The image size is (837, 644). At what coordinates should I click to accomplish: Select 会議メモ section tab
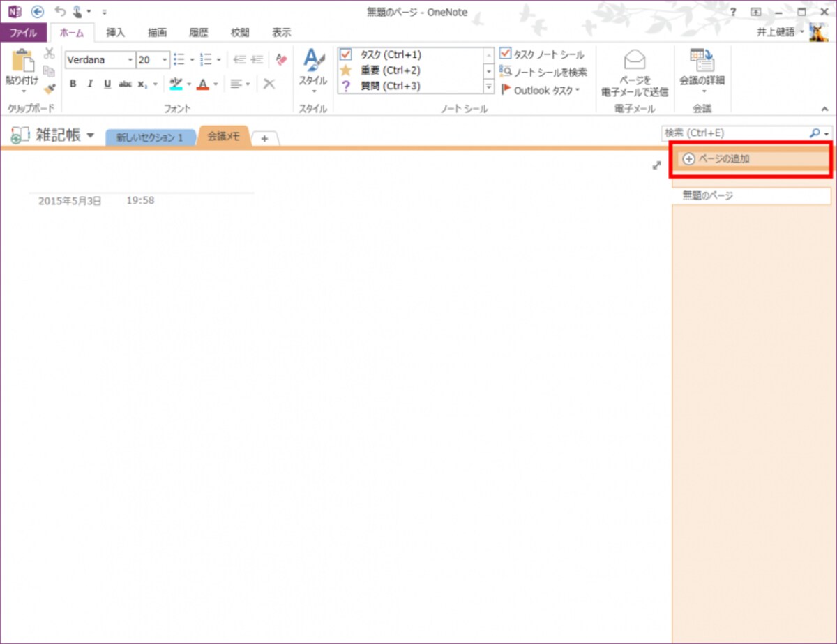(223, 137)
